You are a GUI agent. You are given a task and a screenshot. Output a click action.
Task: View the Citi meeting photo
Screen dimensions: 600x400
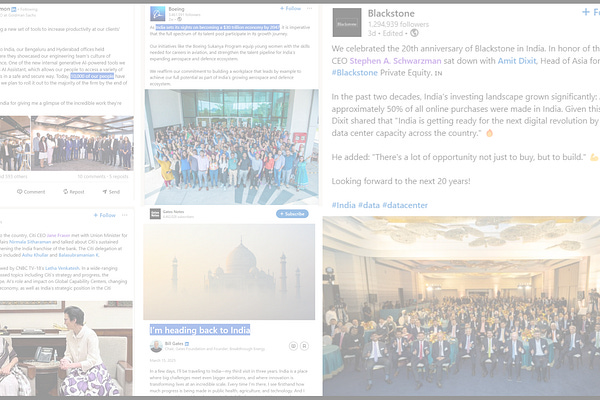pyautogui.click(x=66, y=348)
